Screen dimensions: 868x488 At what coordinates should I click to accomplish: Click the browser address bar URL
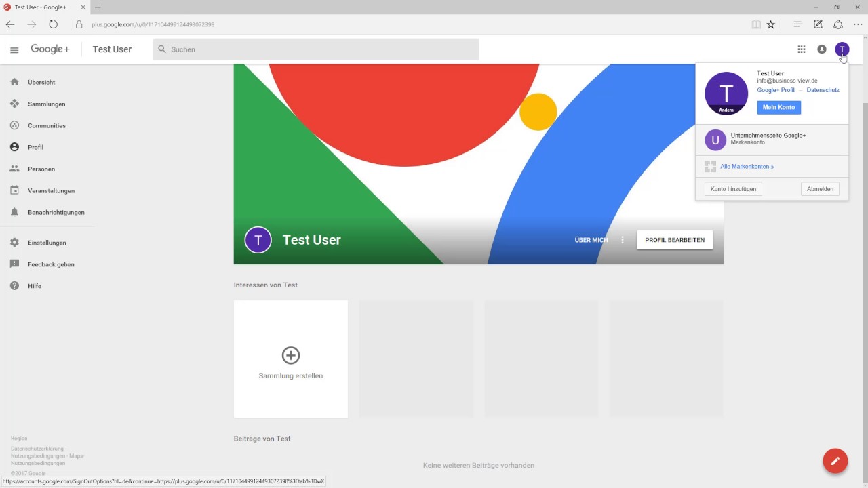(153, 24)
